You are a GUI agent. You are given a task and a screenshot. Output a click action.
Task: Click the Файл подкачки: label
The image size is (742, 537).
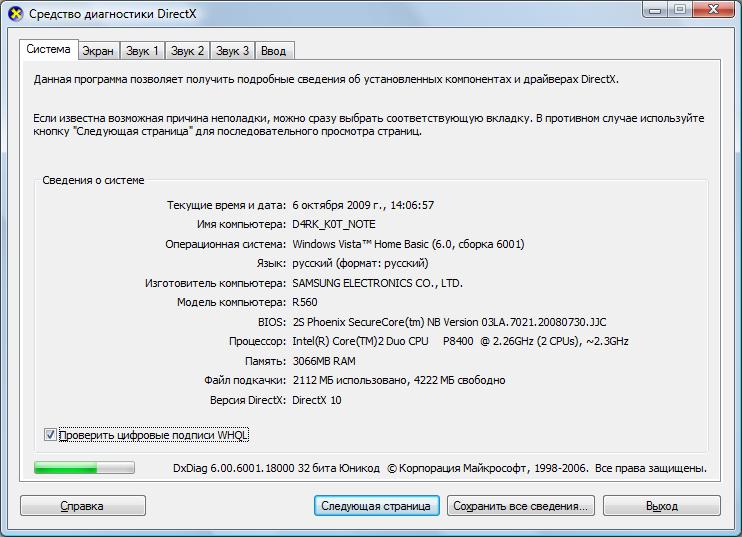[245, 380]
